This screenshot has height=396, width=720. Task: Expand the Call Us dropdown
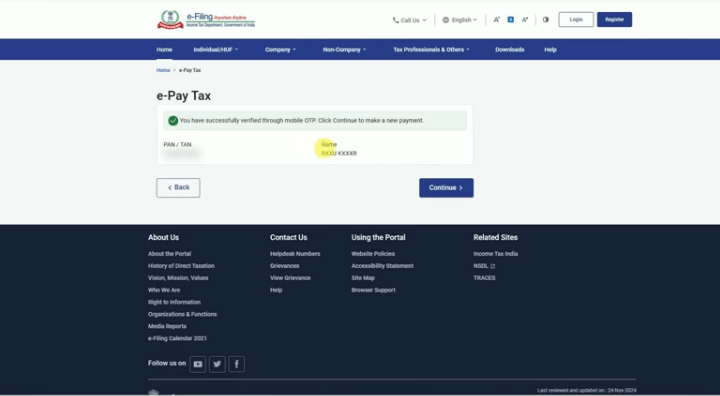click(x=410, y=20)
